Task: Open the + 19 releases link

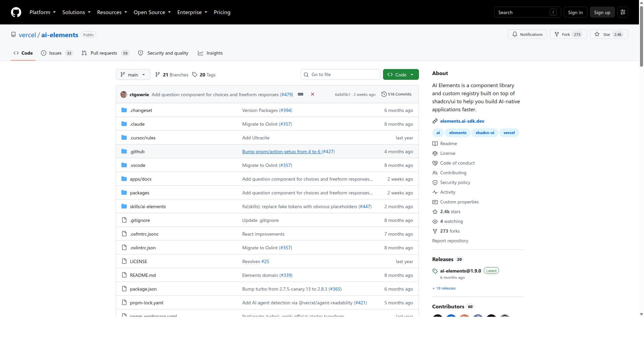Action: click(444, 289)
